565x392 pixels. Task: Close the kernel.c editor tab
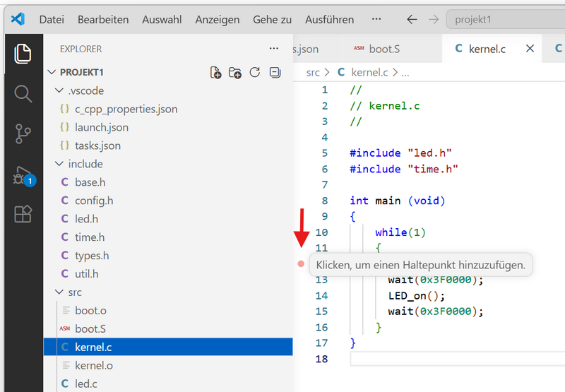coord(530,48)
